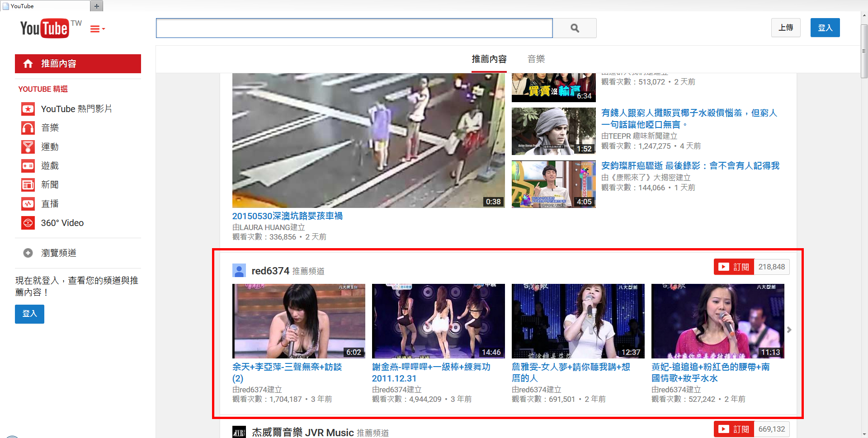Open title 詹雅雯-女人夢+請你聽我講+想厝的人
Viewport: 868px width, 438px height.
click(x=571, y=372)
